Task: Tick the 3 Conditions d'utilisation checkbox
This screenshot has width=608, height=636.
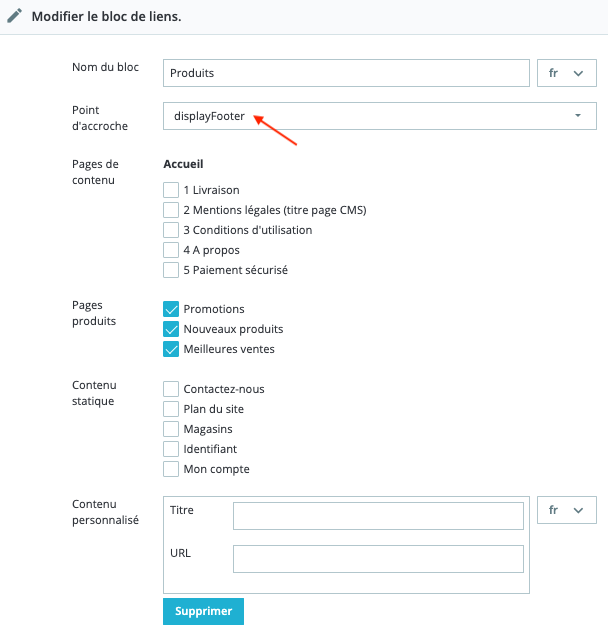Action: pyautogui.click(x=171, y=230)
